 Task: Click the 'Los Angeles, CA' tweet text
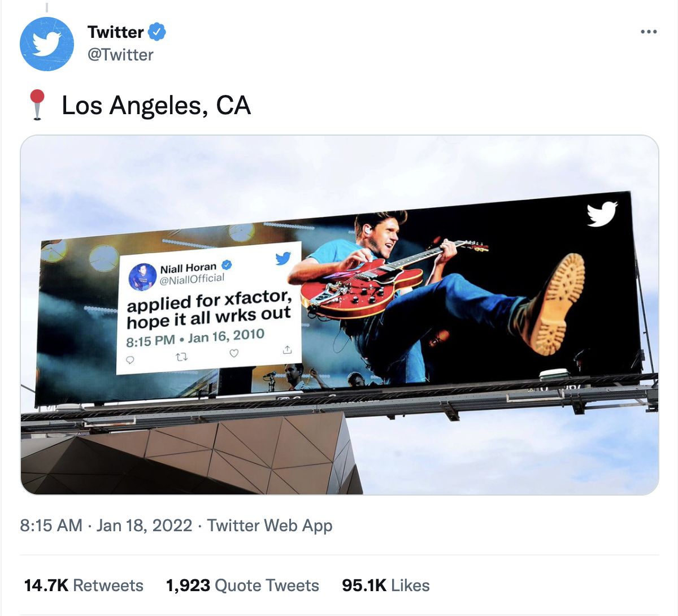[156, 106]
